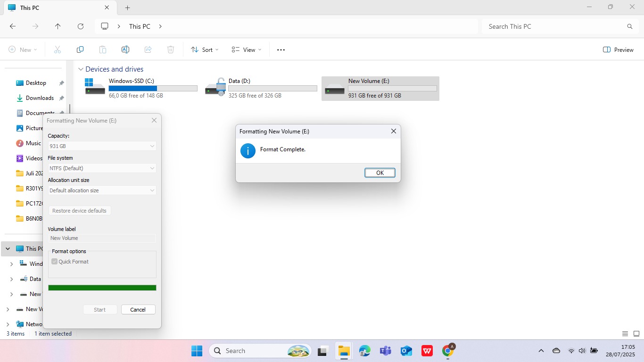Go up one folder level
This screenshot has width=644, height=362.
click(58, 26)
